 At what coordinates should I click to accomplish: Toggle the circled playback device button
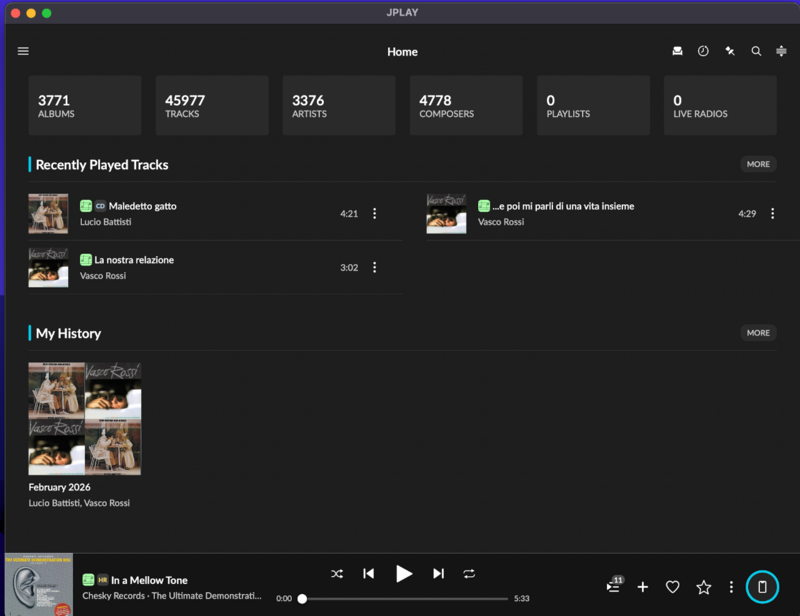pos(762,587)
